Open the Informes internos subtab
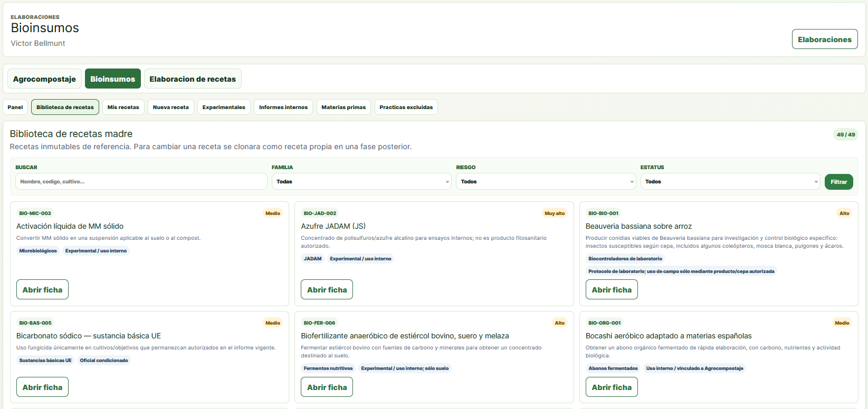 283,107
